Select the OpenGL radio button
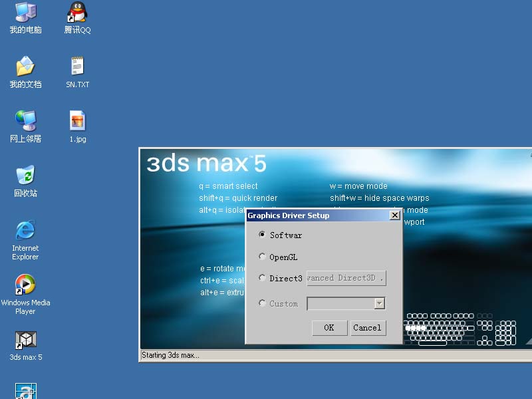This screenshot has height=399, width=532. pyautogui.click(x=262, y=257)
